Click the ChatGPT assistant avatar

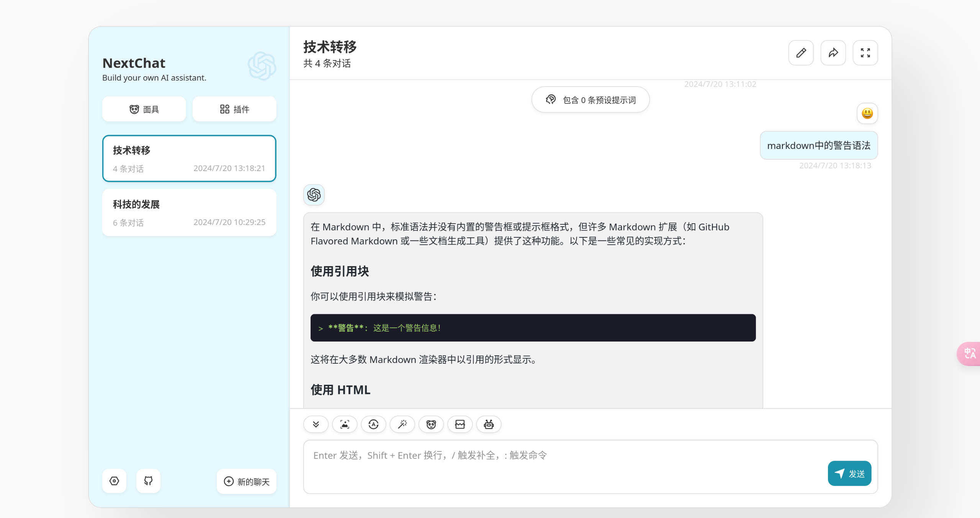pyautogui.click(x=314, y=195)
